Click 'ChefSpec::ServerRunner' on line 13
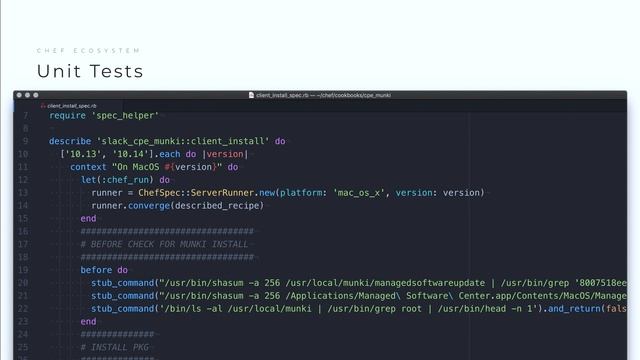The width and height of the screenshot is (640, 360). point(196,193)
